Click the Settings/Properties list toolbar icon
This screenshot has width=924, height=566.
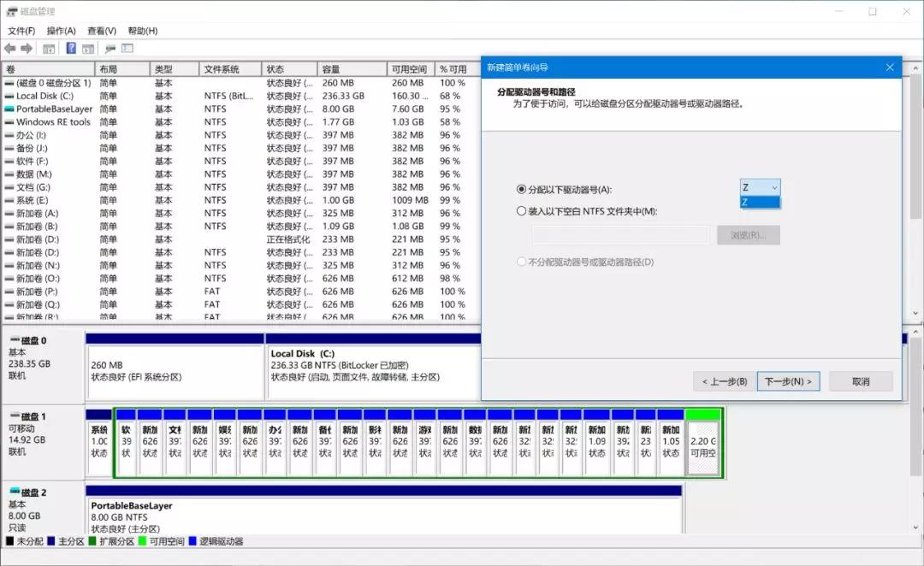point(127,49)
